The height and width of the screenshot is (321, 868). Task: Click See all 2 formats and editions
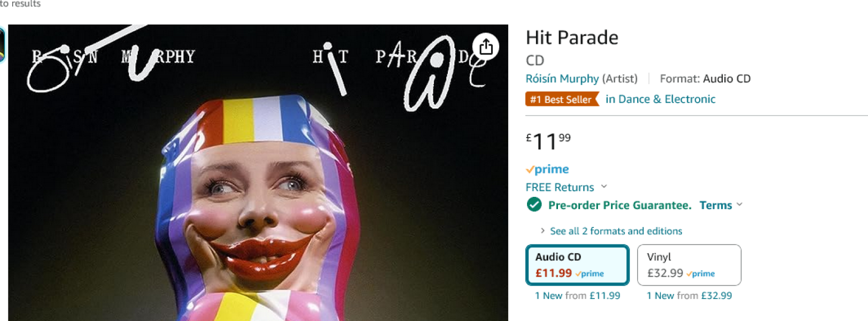tap(616, 231)
